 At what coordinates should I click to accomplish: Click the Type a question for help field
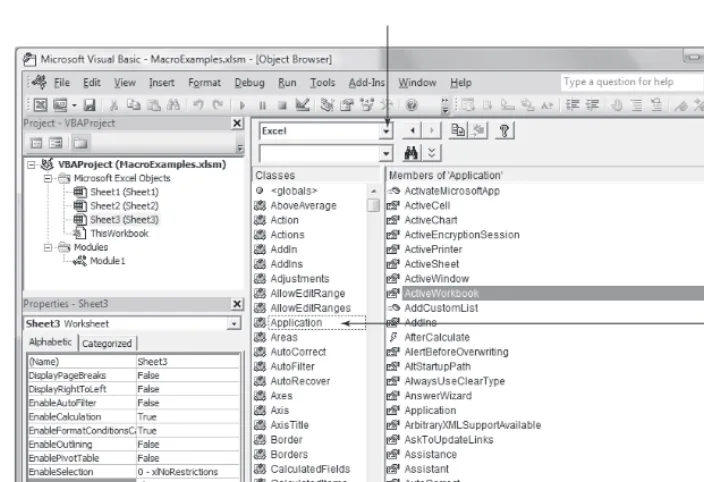632,82
